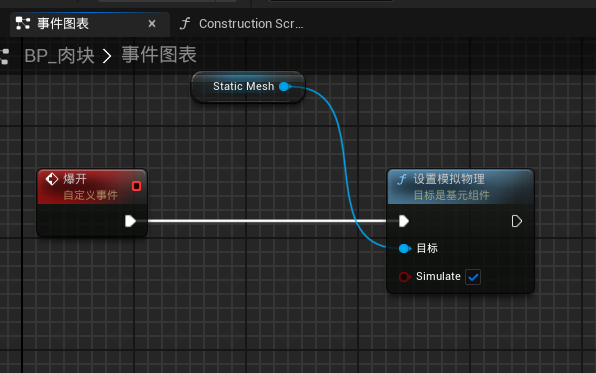Click the breadcrumb chevron arrow
The height and width of the screenshot is (373, 596).
coord(107,56)
